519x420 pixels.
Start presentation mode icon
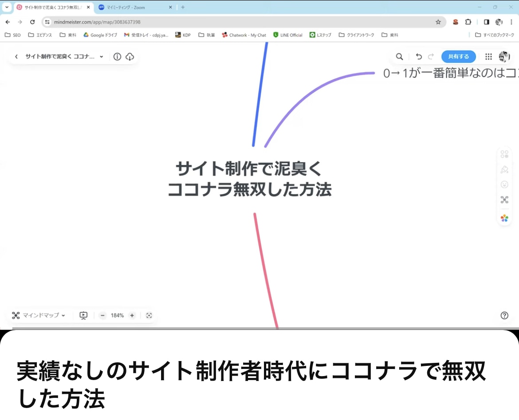83,315
